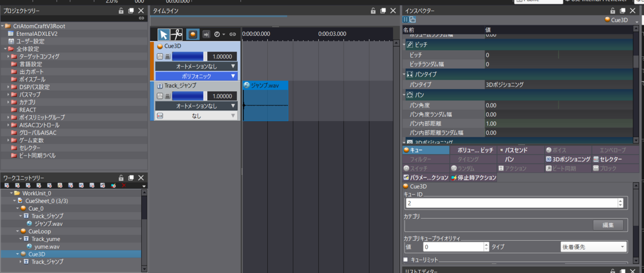Click the ジャンプ.wav waveform icon in work unit tree

(30, 223)
